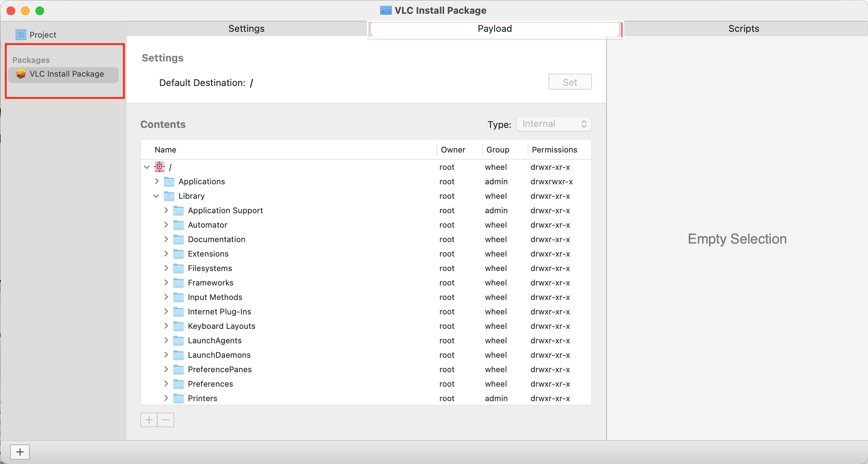Select the PreferencePanes row label
The height and width of the screenshot is (464, 868).
point(220,369)
